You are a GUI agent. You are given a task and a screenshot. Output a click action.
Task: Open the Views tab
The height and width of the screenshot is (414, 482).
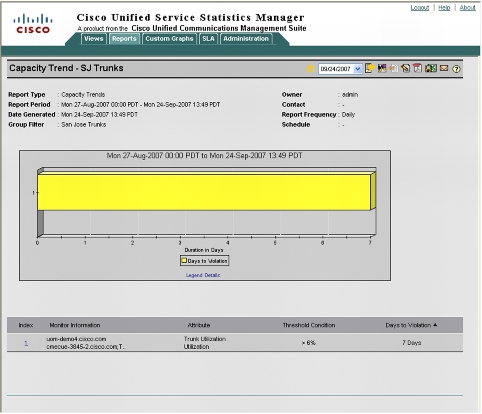(x=94, y=39)
